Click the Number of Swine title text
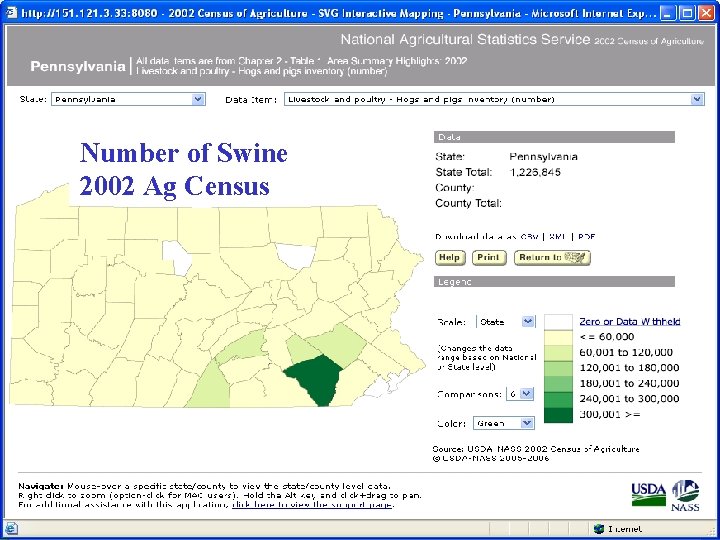The height and width of the screenshot is (540, 720). (x=184, y=153)
